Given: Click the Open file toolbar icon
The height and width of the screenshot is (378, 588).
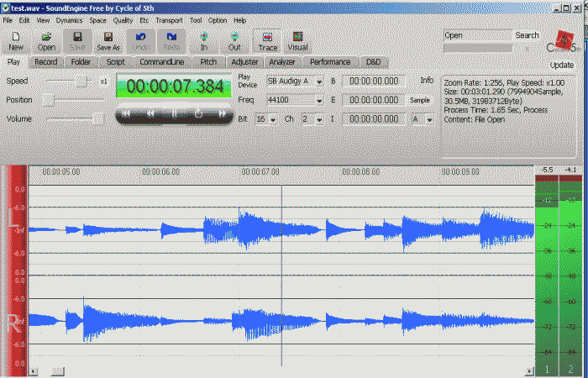Looking at the screenshot, I should pos(47,41).
